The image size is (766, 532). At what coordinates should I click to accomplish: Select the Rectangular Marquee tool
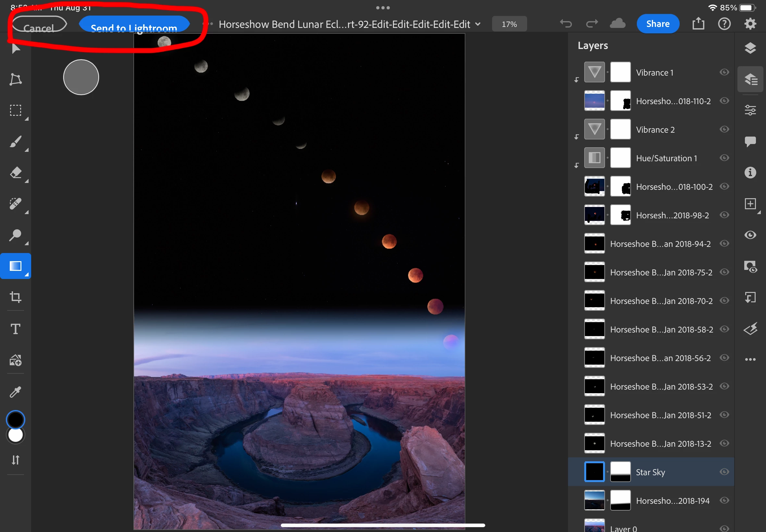15,110
